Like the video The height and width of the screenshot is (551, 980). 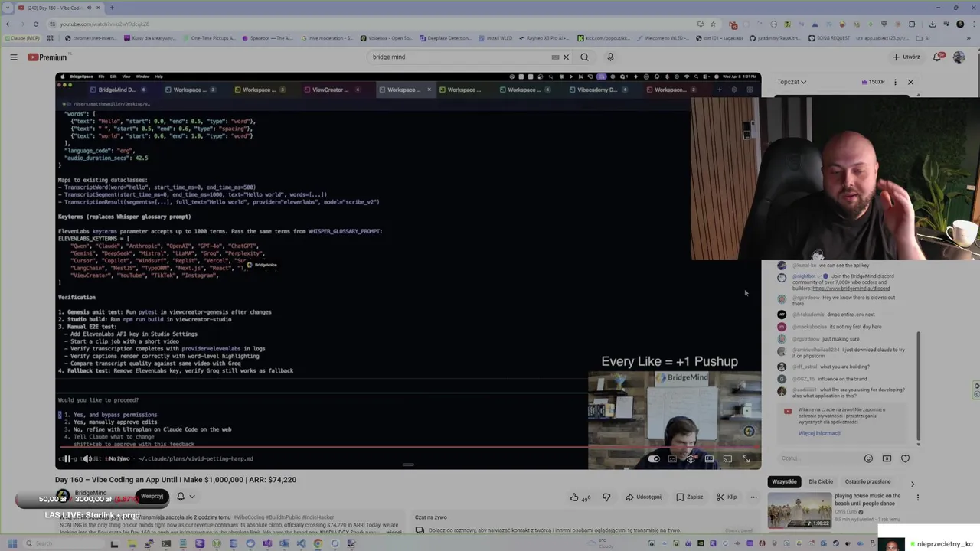579,497
